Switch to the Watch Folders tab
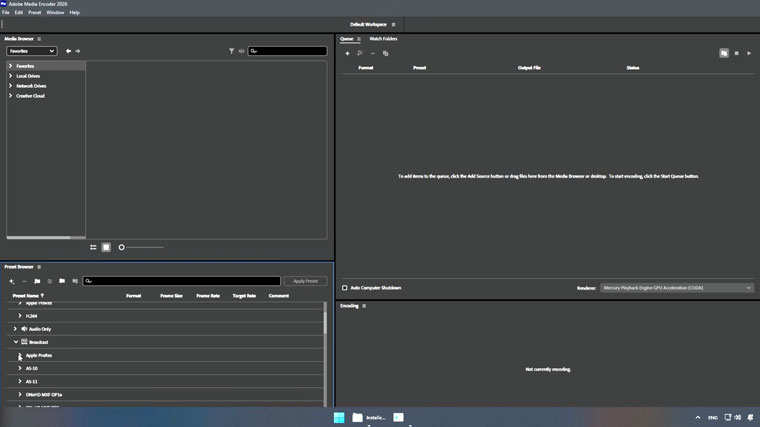Viewport: 760px width, 427px height. tap(383, 39)
